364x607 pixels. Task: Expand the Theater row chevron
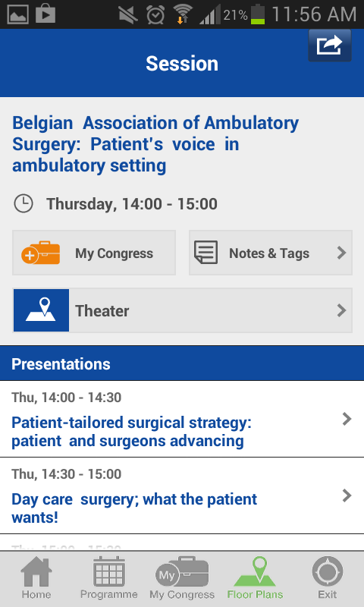tap(341, 310)
